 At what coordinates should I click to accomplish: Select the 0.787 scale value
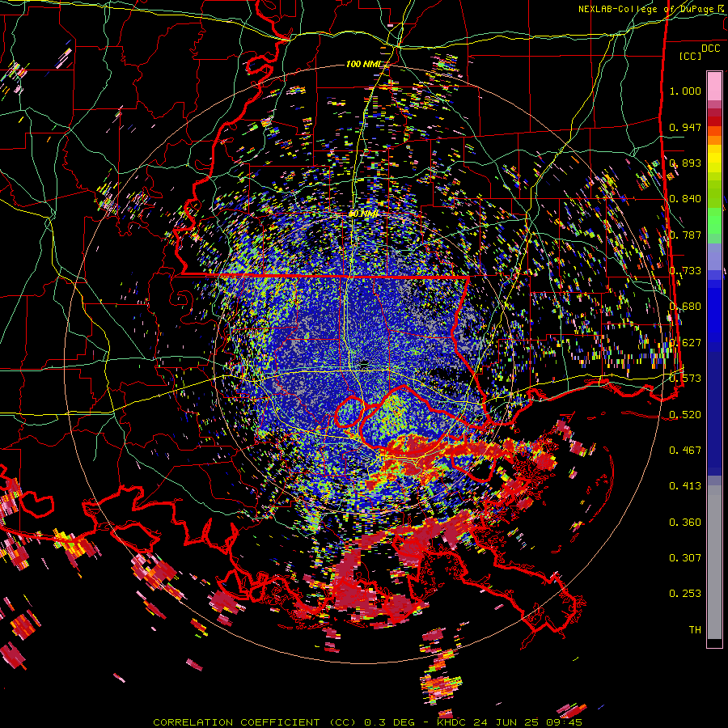point(685,235)
